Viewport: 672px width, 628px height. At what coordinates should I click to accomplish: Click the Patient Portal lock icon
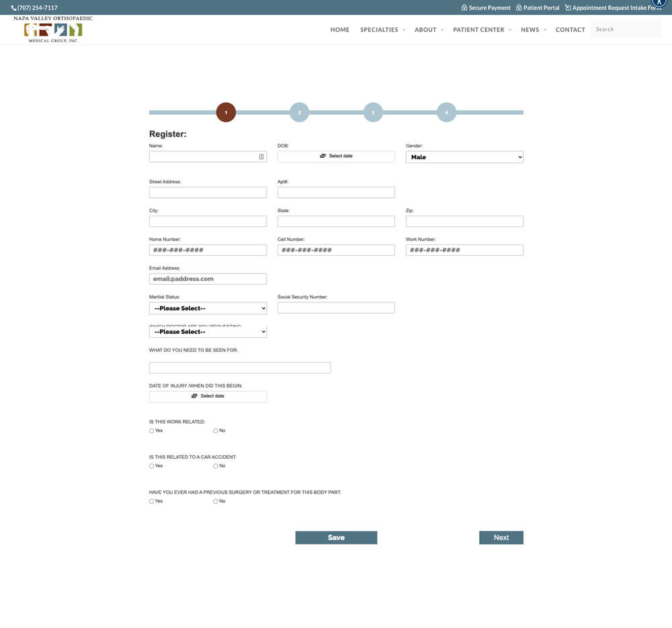(x=519, y=7)
